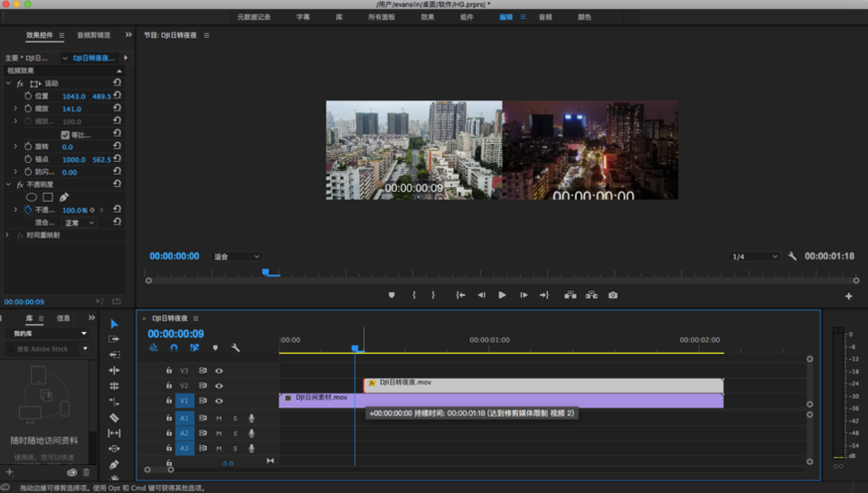Open timeline display settings wrench

(x=235, y=347)
